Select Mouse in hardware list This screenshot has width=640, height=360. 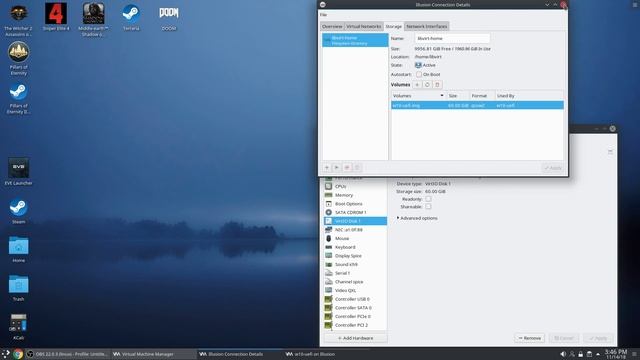click(x=355, y=238)
